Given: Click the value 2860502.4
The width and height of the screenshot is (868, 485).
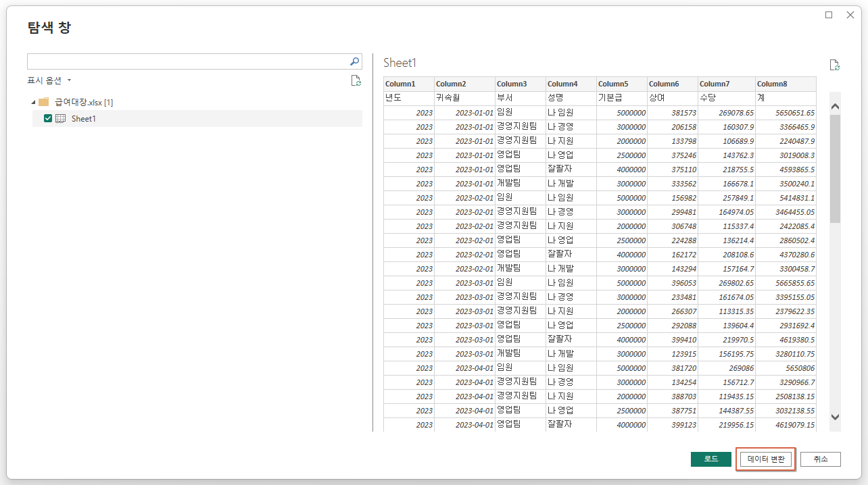Looking at the screenshot, I should [x=796, y=240].
